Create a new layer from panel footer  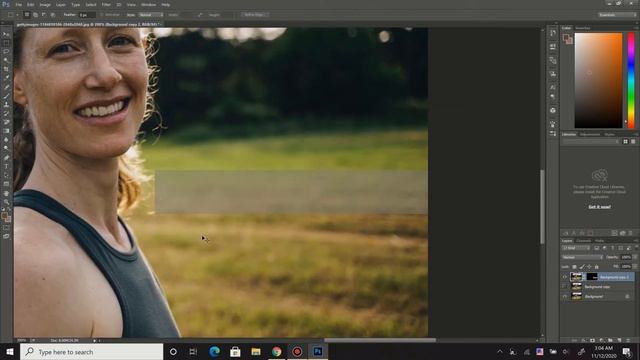tap(619, 340)
